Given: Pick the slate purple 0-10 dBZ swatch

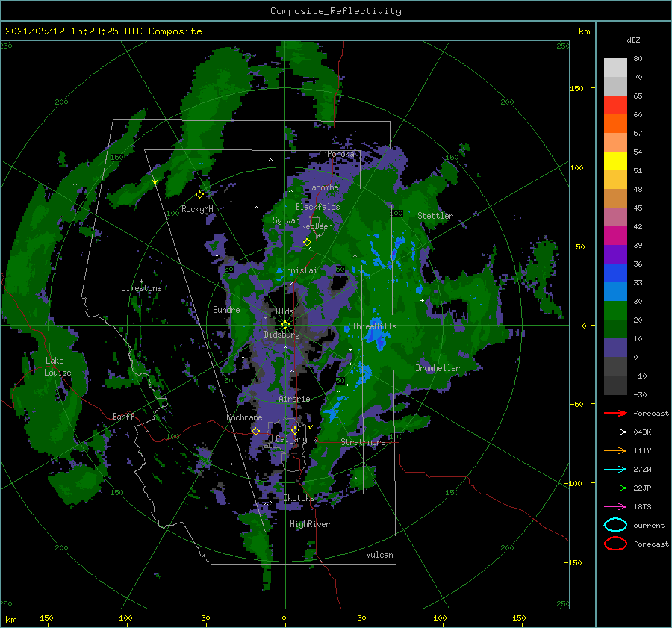Looking at the screenshot, I should pyautogui.click(x=615, y=348).
